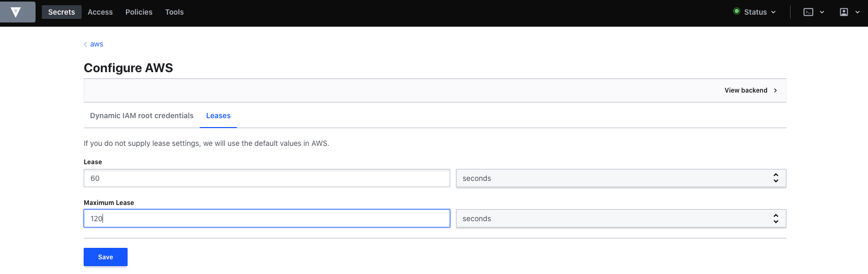
Task: Click the arrow icon after View backend
Action: tap(775, 90)
